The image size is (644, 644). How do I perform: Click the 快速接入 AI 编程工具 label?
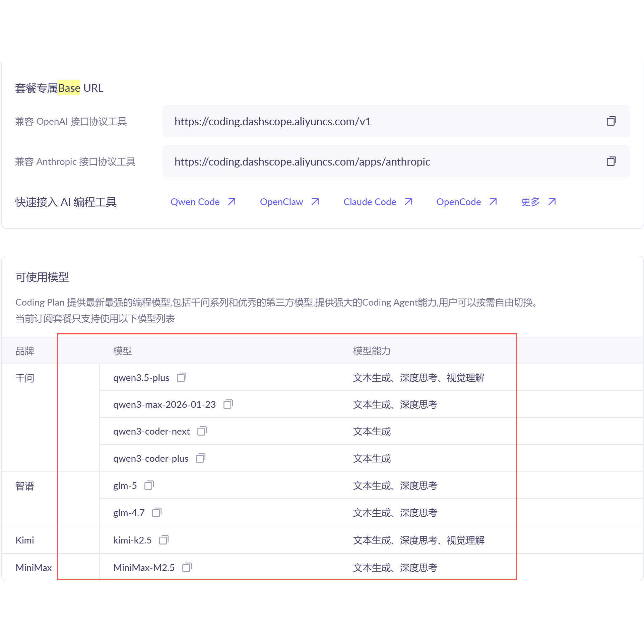click(66, 202)
